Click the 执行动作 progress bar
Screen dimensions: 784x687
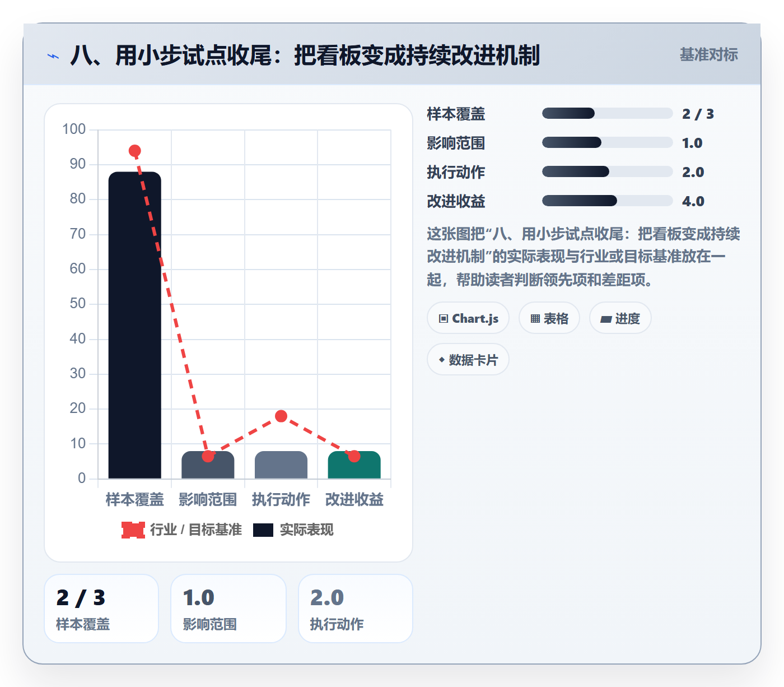(x=607, y=172)
